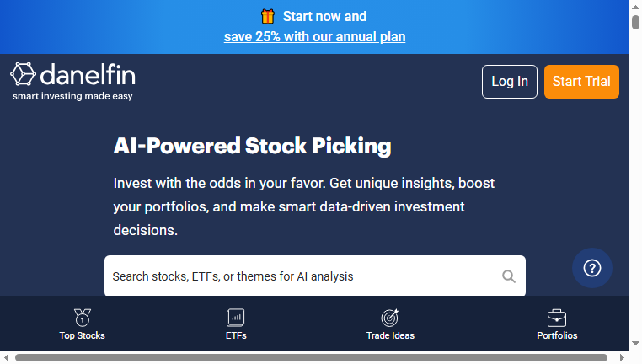Open the Top Stocks tab label
This screenshot has height=364, width=642.
click(x=83, y=335)
